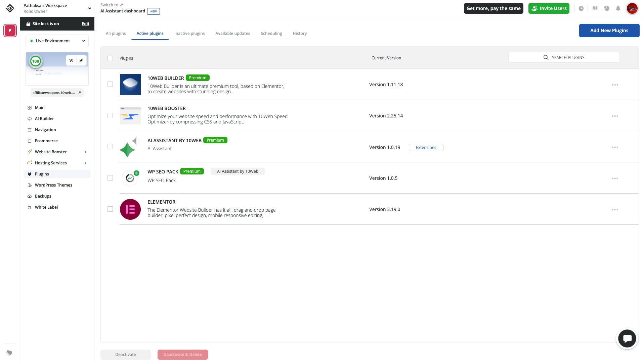Check the 10Web Booster plugin checkbox
Viewport: 644px width, 362px height.
[x=110, y=115]
